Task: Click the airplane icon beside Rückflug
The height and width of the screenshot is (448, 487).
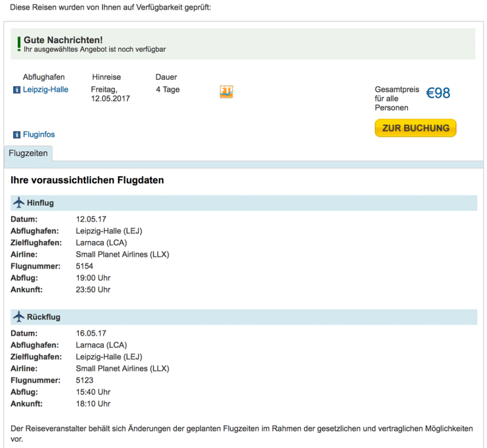Action: point(19,317)
